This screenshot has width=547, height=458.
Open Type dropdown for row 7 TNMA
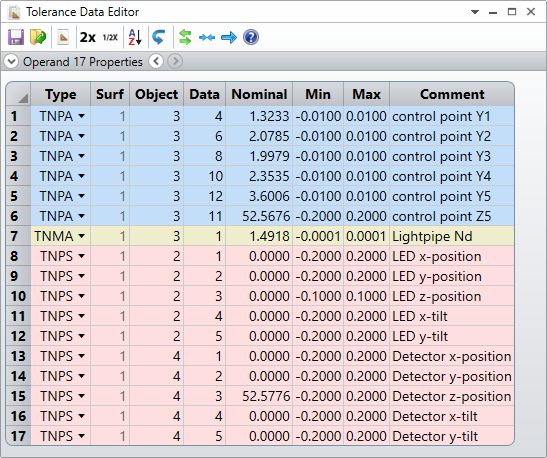tap(81, 236)
